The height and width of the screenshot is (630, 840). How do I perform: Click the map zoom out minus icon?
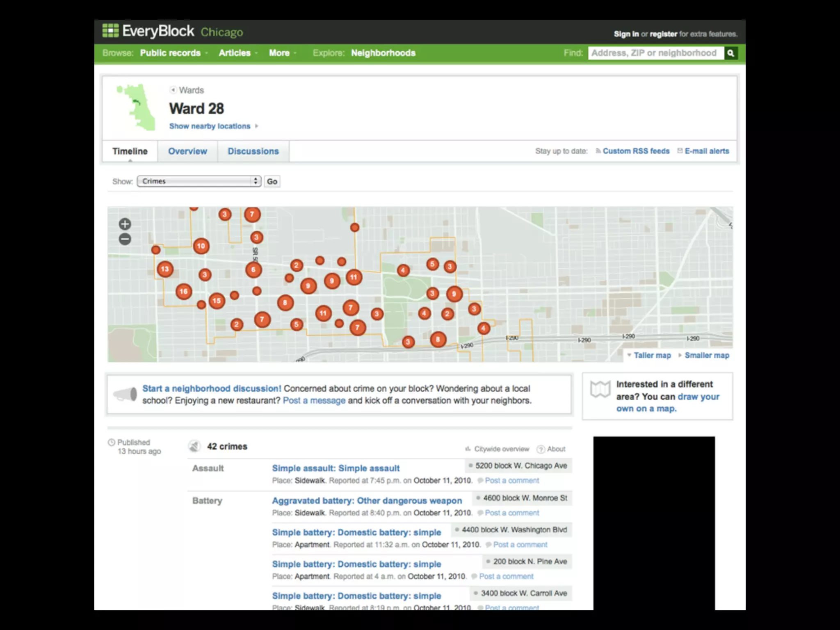point(125,239)
